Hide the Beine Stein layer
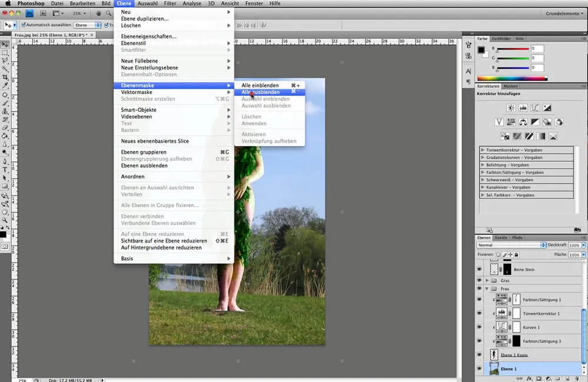Viewport: 588px width, 382px height. click(x=479, y=269)
